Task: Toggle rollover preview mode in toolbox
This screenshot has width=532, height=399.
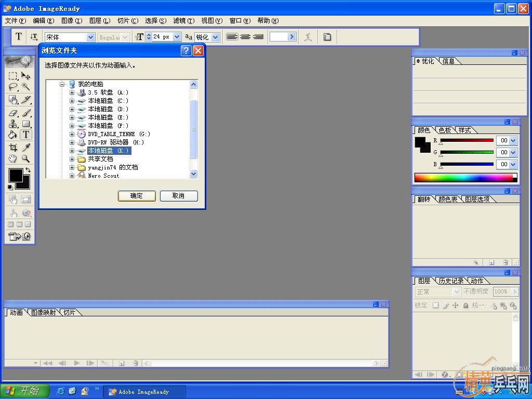Action: (13, 213)
